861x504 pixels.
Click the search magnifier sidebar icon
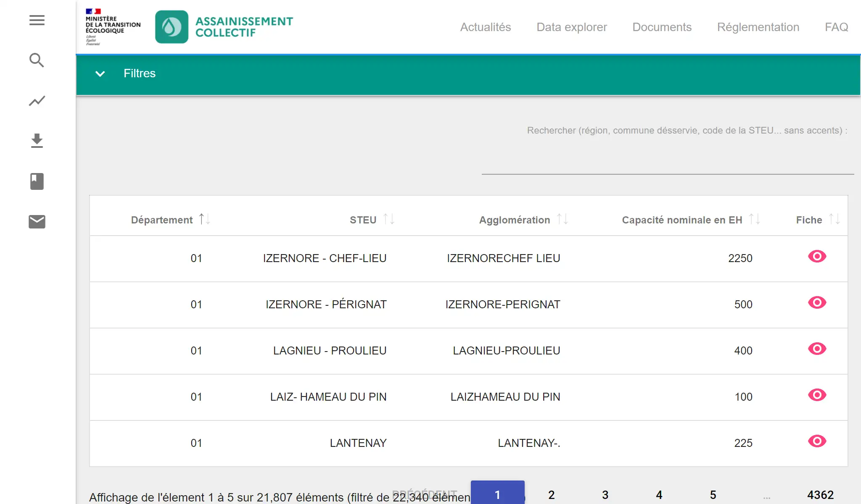pos(37,60)
